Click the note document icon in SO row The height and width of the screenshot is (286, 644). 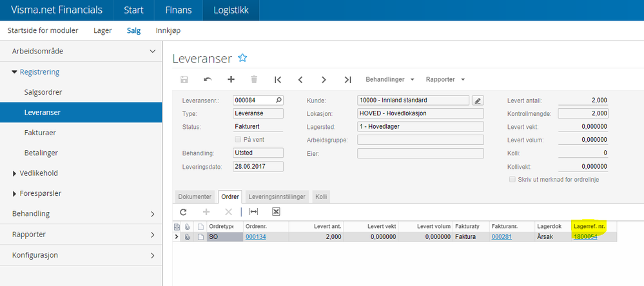click(201, 237)
